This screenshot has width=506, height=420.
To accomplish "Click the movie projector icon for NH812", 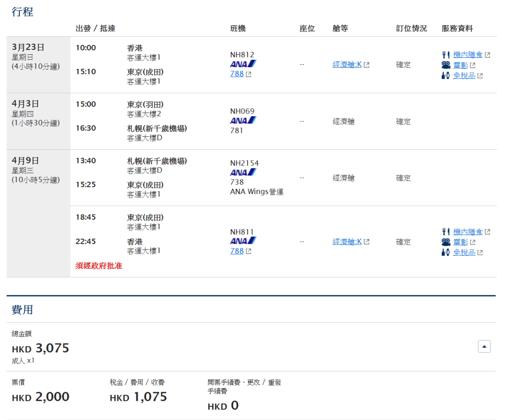I will [446, 65].
